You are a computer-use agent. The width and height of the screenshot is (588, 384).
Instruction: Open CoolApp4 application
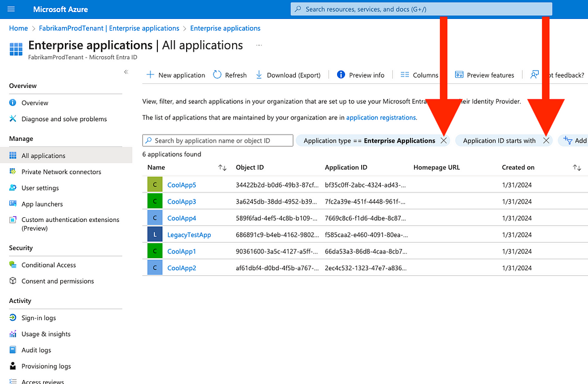pos(181,218)
